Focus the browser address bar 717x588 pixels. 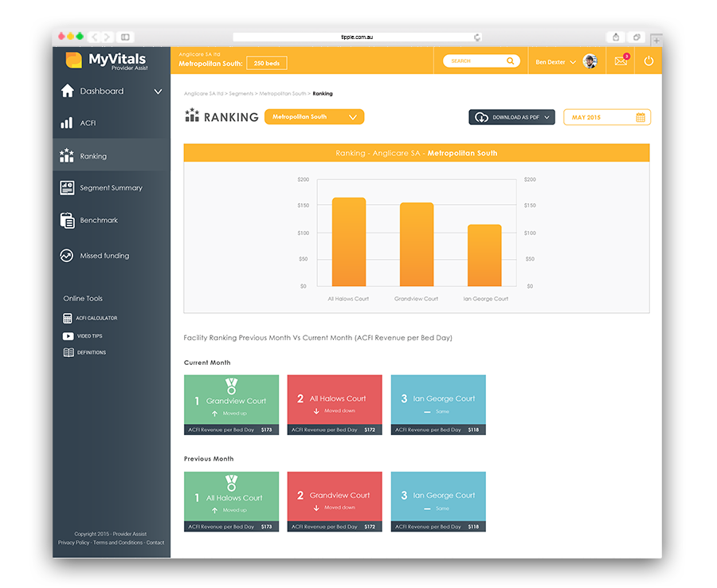pyautogui.click(x=357, y=37)
